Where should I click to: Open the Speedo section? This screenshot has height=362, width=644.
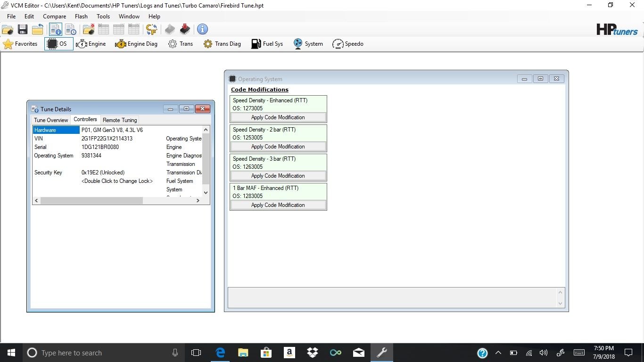(348, 44)
